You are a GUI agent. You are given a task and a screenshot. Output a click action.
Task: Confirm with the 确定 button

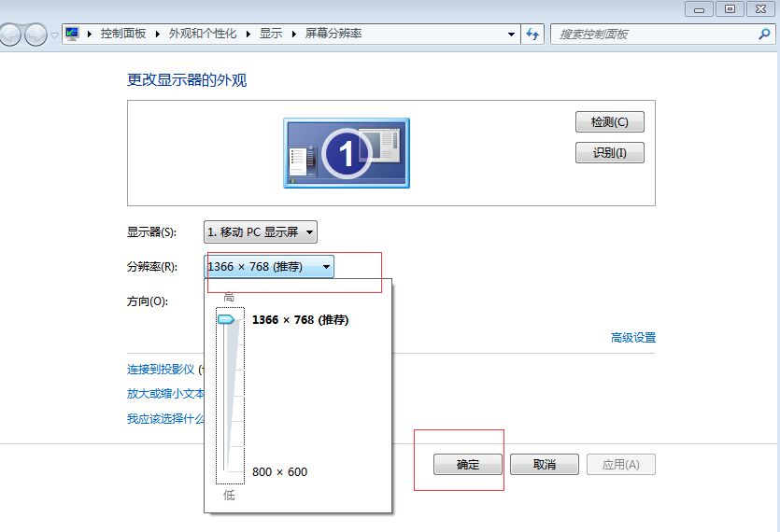click(468, 465)
